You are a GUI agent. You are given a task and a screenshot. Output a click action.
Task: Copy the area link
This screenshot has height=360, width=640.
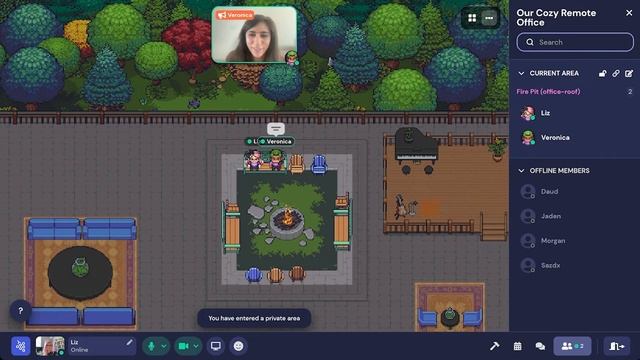click(616, 73)
